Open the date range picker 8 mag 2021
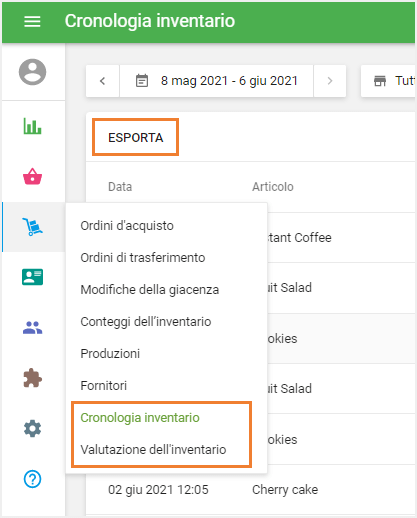 [x=216, y=81]
